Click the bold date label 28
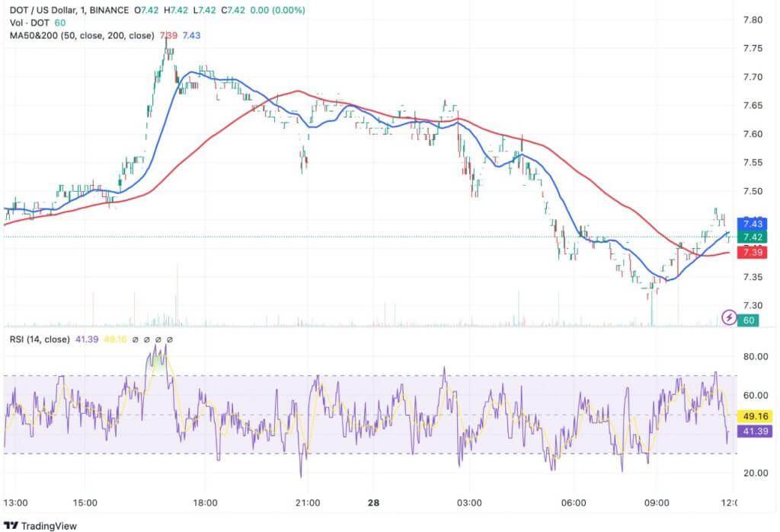Screen dimensions: 780x532 373,502
